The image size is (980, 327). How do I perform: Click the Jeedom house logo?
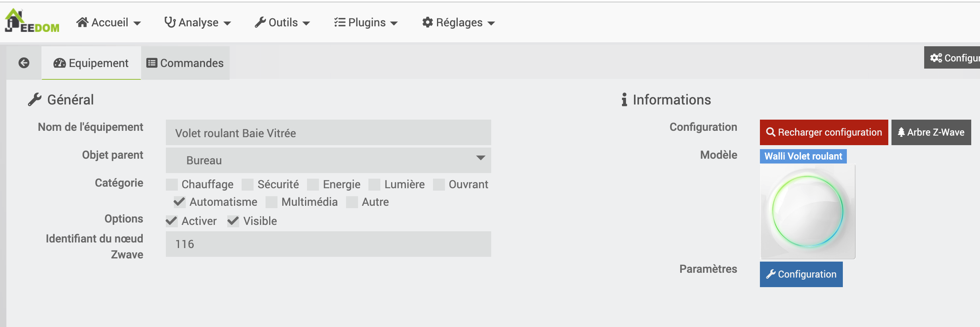click(32, 21)
